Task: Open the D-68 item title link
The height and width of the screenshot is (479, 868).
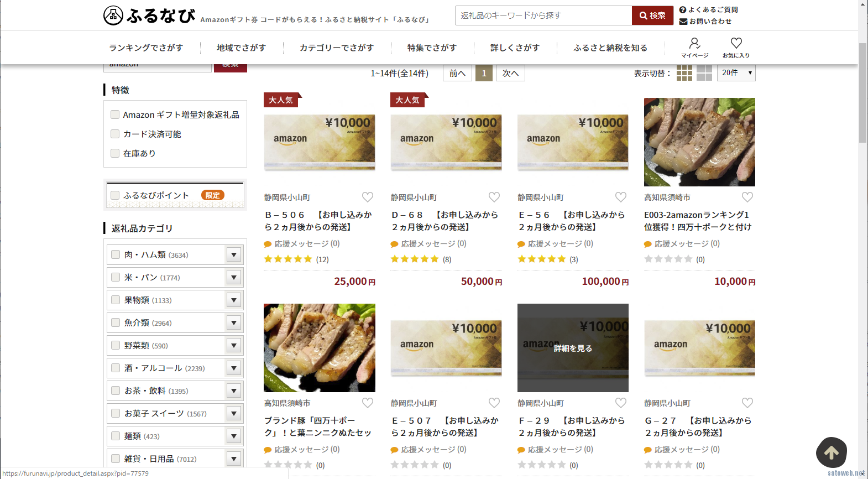Action: tap(445, 221)
